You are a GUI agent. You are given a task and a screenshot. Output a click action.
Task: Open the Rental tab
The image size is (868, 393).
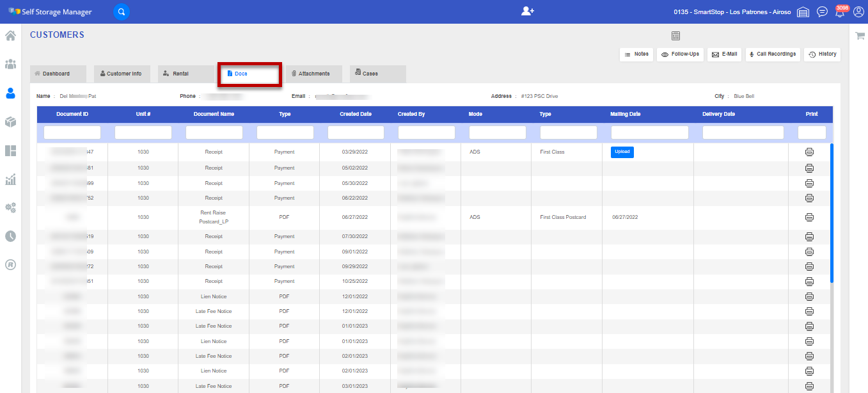click(185, 74)
